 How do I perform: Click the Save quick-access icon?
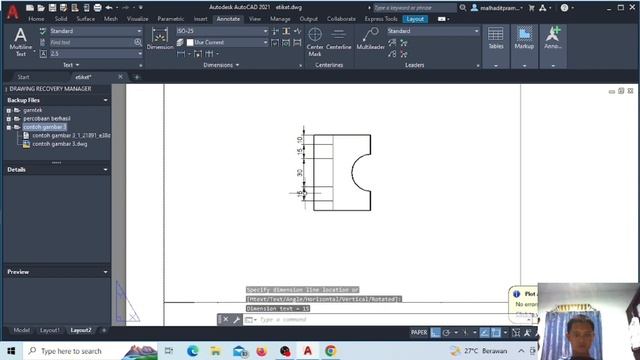52,7
